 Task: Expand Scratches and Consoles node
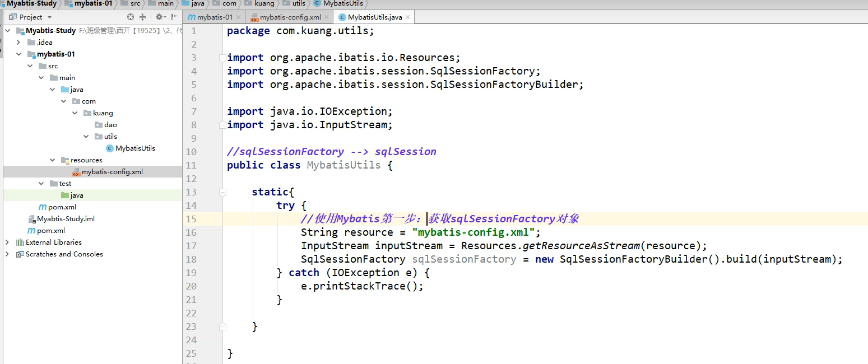click(7, 254)
